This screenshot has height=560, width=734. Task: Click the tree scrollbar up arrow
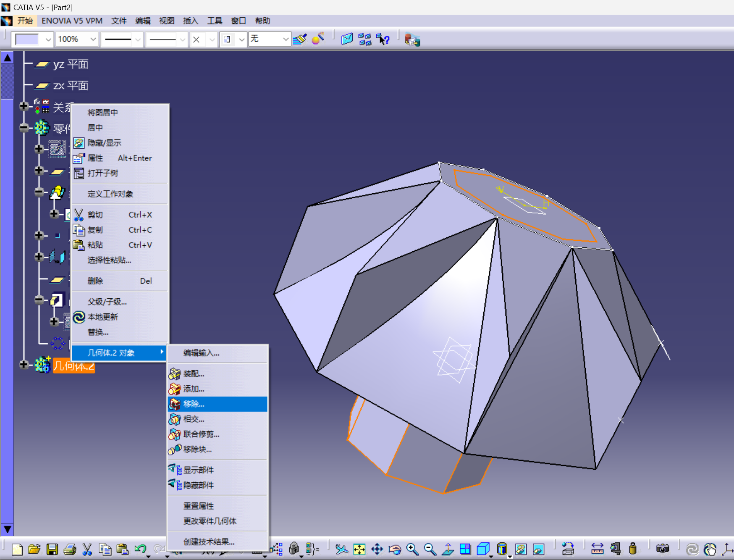[x=7, y=58]
